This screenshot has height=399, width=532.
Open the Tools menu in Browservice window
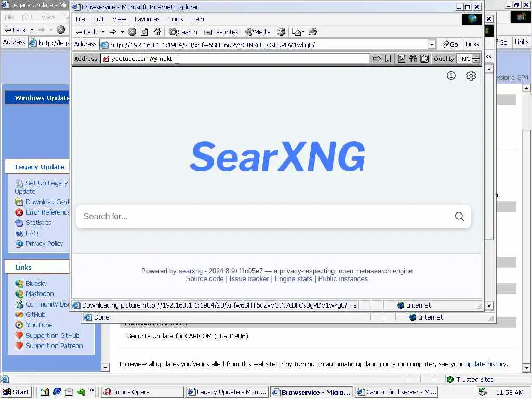[176, 19]
